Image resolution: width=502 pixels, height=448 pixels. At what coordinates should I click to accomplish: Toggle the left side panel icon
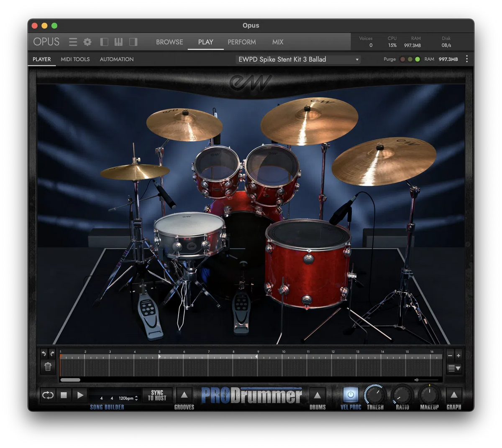point(104,42)
